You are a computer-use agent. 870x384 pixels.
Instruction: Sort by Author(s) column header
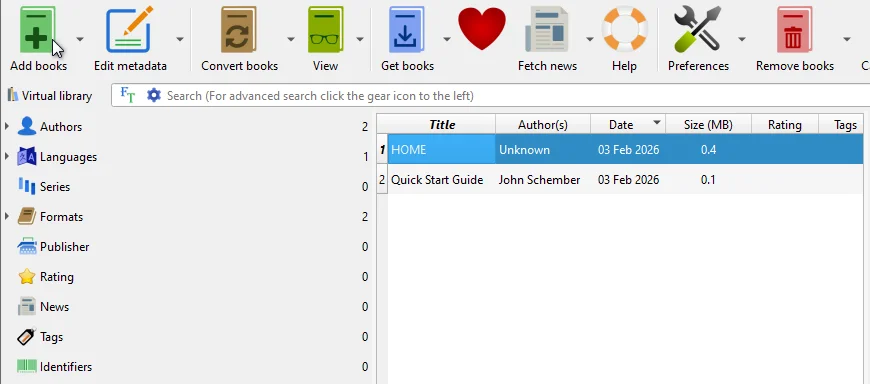[x=543, y=125]
